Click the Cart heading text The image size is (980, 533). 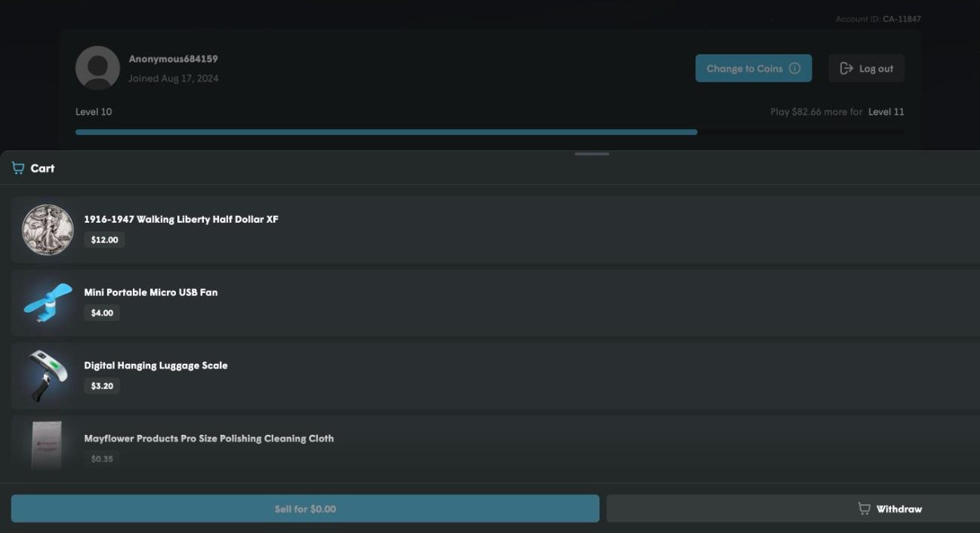coord(42,168)
